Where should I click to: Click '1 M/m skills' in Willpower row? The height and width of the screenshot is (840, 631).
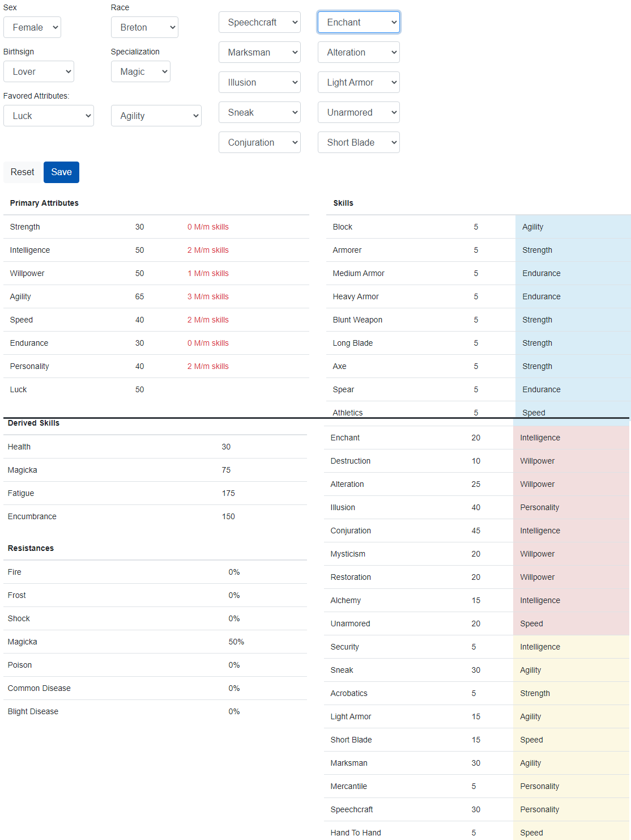click(208, 273)
